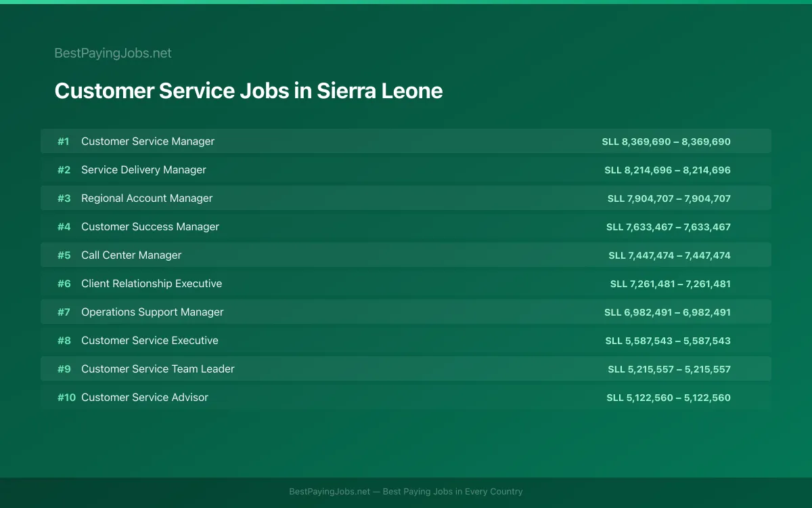812x508 pixels.
Task: Select salary SLL 5,215,557 – 5,215,557
Action: click(669, 369)
